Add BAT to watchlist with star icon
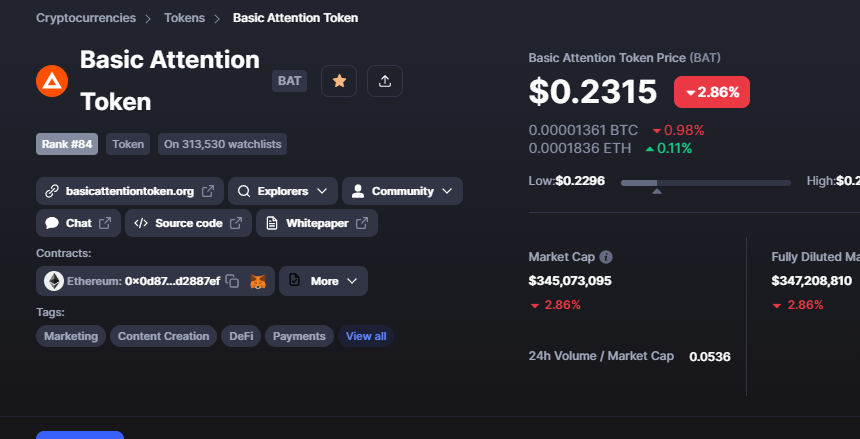The height and width of the screenshot is (439, 860). pos(339,81)
